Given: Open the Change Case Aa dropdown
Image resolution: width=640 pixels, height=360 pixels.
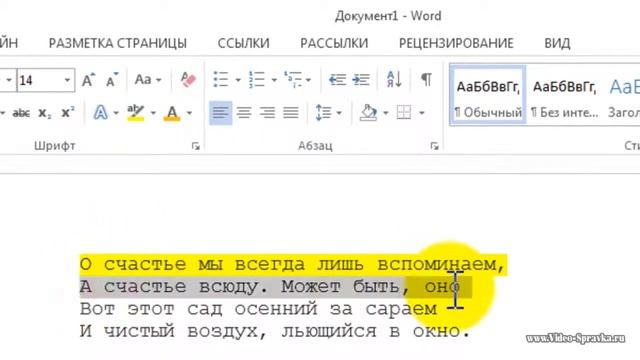Looking at the screenshot, I should tap(148, 80).
